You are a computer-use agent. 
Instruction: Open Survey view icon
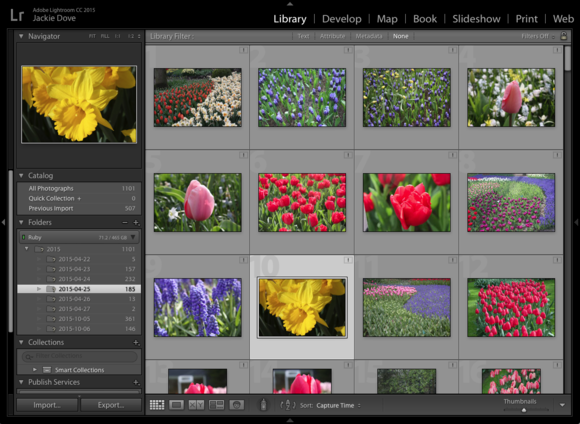[x=216, y=405]
